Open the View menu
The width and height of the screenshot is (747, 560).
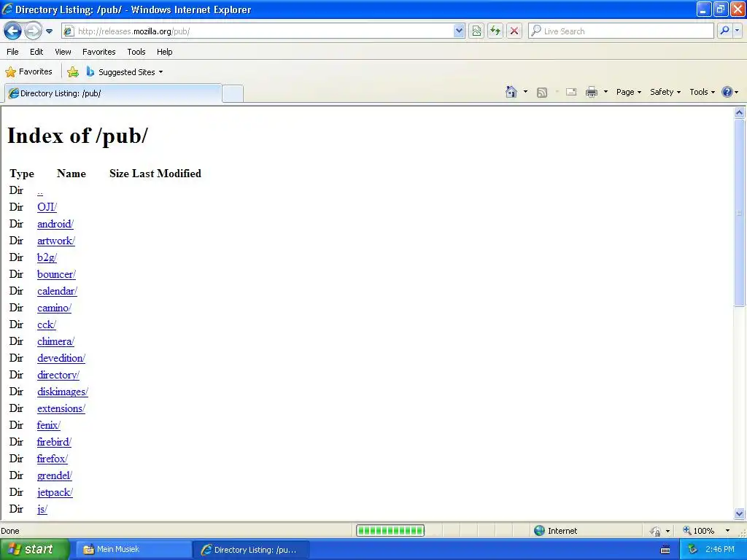(63, 52)
